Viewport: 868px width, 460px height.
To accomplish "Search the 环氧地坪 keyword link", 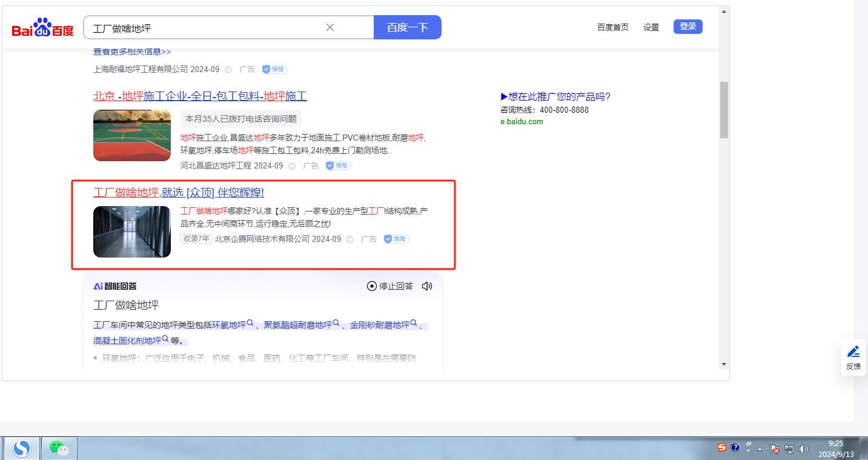I will coord(233,325).
